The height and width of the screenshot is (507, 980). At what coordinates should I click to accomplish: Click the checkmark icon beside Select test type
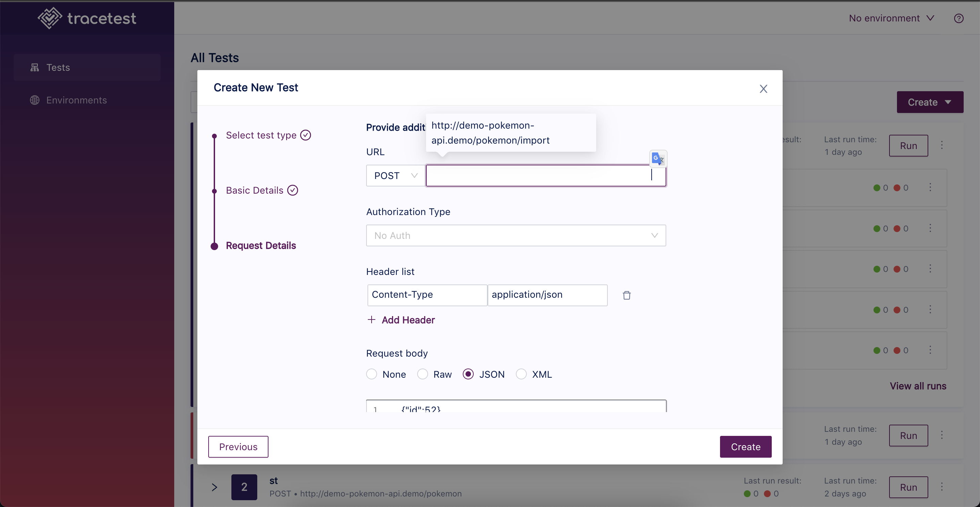point(306,135)
